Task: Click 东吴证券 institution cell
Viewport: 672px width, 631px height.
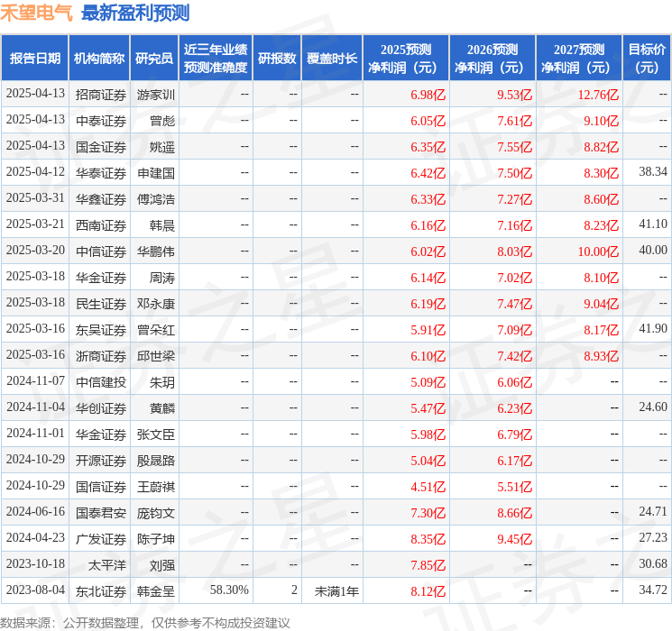Action: 101,330
